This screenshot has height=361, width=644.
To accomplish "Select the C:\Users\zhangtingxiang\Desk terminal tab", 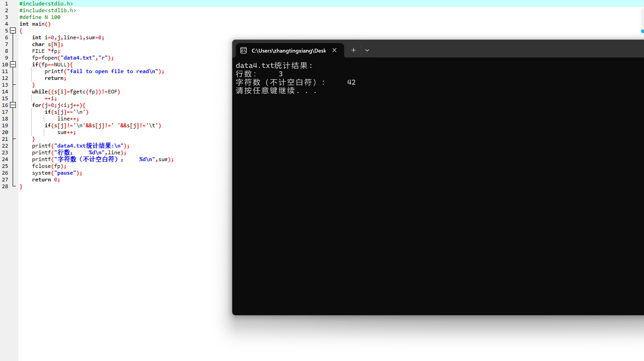I will click(x=288, y=51).
